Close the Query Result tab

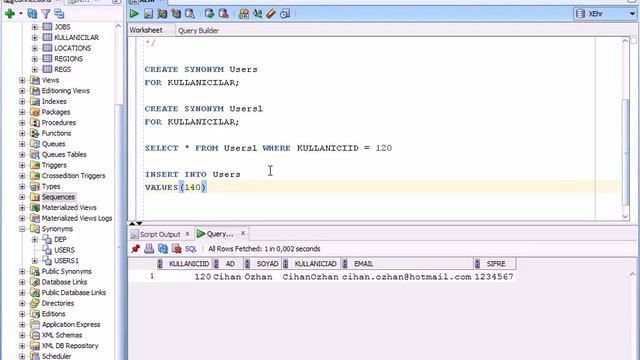[x=243, y=233]
